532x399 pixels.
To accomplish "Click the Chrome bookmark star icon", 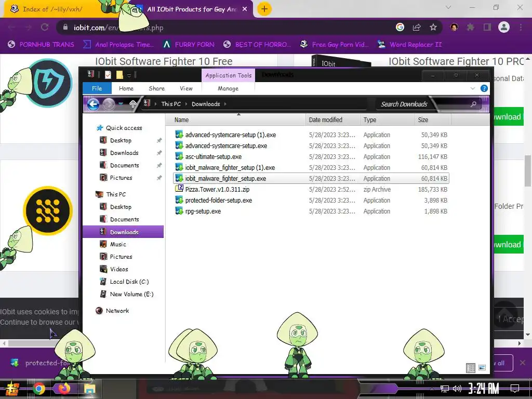I will click(433, 28).
